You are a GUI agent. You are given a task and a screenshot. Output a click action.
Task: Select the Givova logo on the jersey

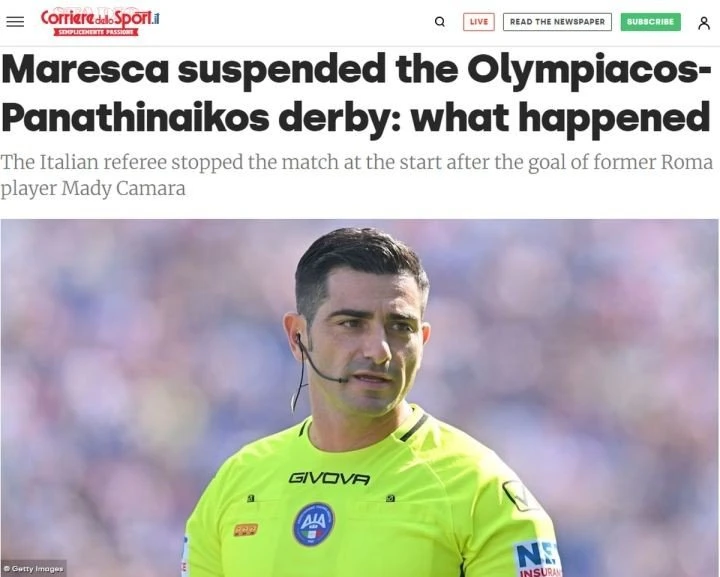tap(329, 478)
